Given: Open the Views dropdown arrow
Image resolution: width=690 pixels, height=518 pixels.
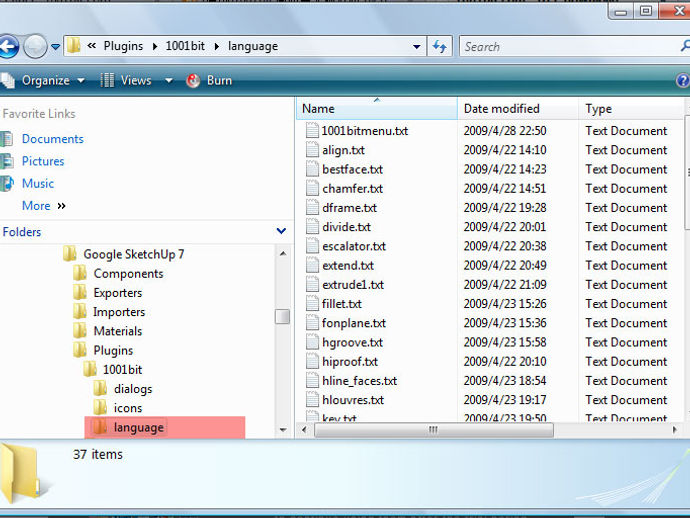Looking at the screenshot, I should click(169, 81).
